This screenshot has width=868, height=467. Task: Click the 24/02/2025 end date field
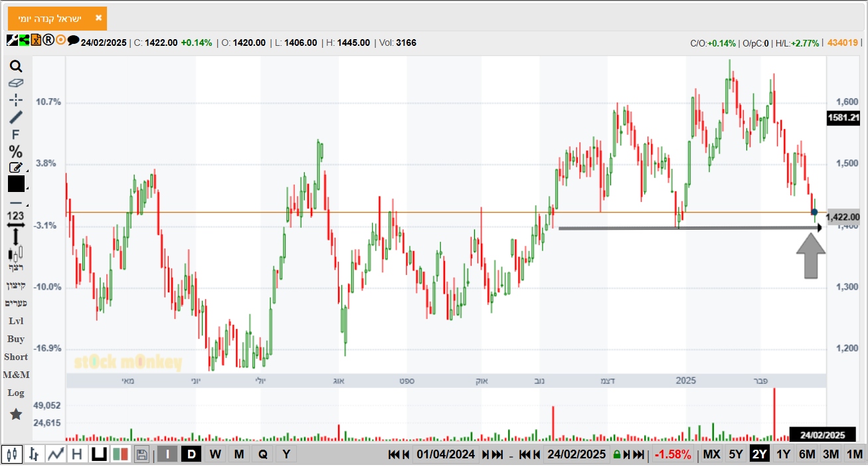[x=576, y=454]
